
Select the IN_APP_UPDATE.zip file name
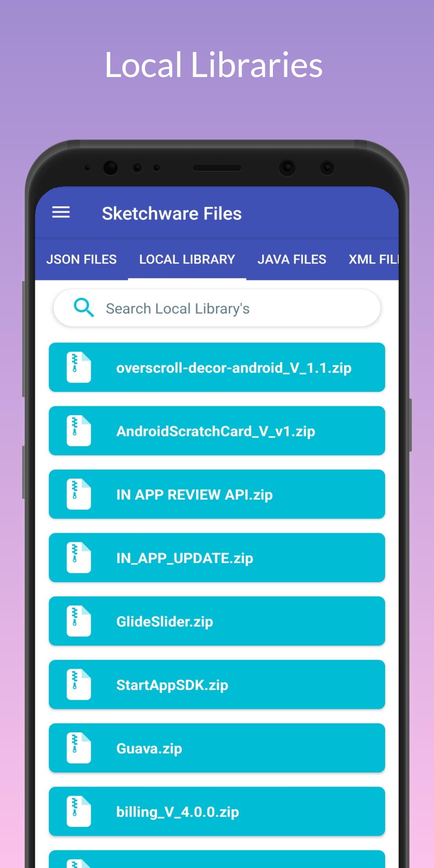pyautogui.click(x=185, y=558)
